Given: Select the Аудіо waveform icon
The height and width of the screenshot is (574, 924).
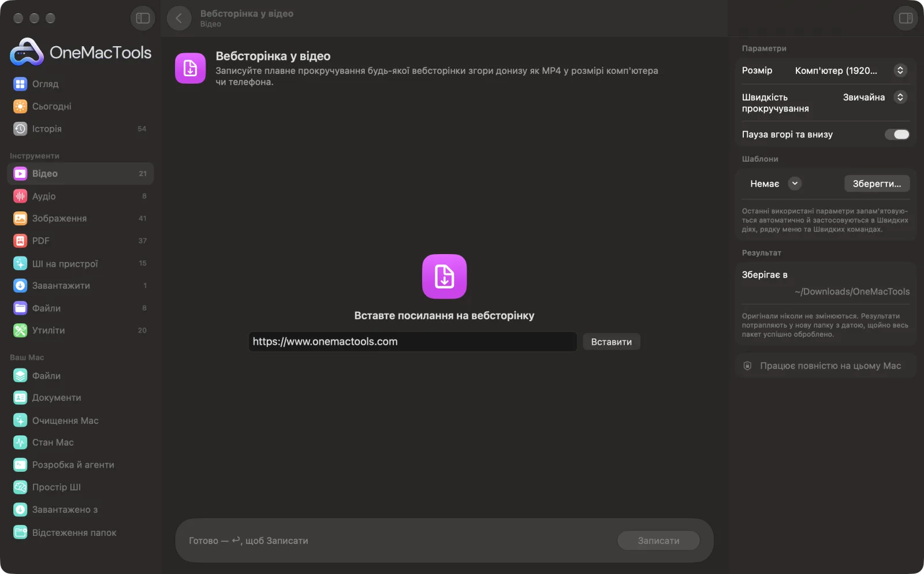Looking at the screenshot, I should tap(20, 196).
